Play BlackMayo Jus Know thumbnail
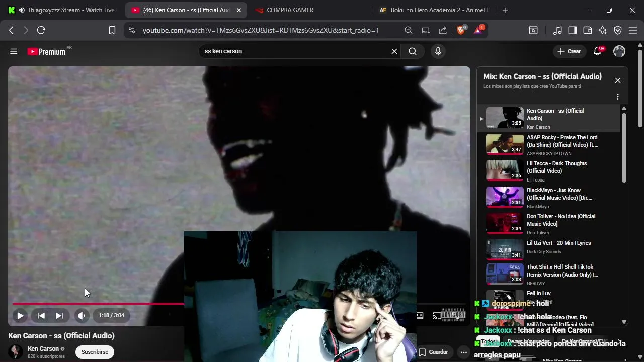644x362 pixels. coord(505,197)
